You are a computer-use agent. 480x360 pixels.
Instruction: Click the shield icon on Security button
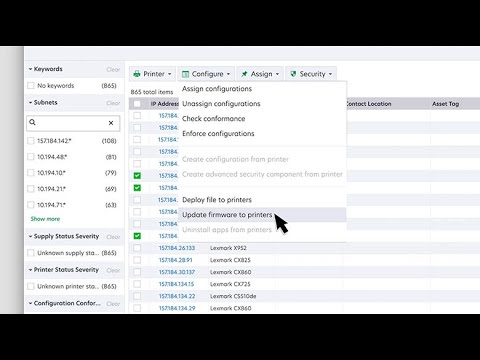tap(293, 74)
